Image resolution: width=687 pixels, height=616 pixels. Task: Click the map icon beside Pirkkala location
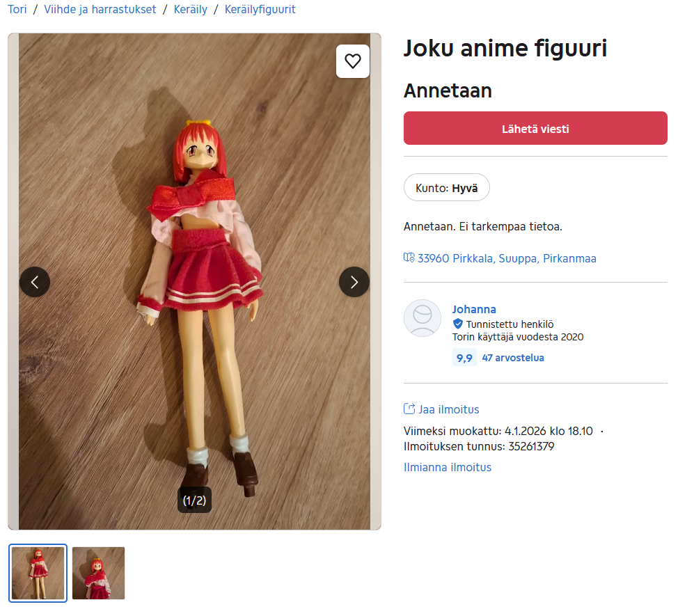(x=409, y=258)
